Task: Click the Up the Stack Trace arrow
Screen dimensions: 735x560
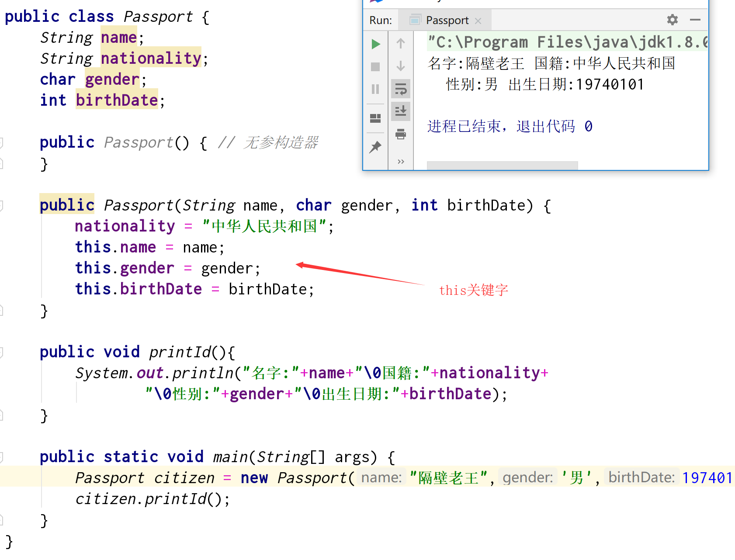Action: 401,43
